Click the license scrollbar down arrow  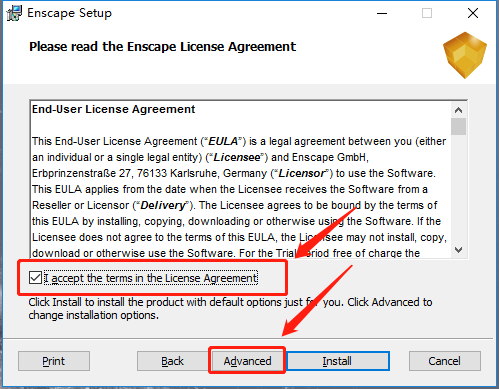point(459,249)
